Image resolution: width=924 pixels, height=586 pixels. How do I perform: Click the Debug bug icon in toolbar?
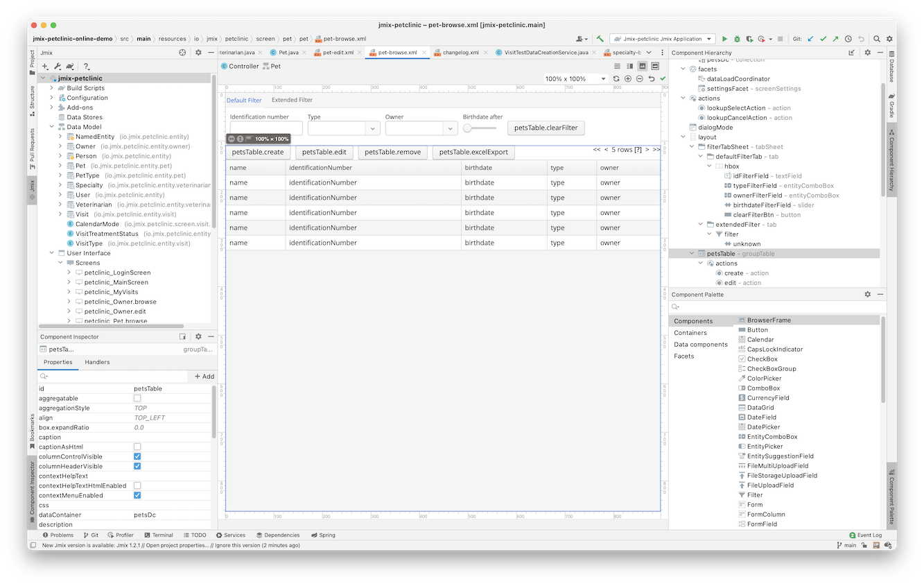click(x=737, y=40)
